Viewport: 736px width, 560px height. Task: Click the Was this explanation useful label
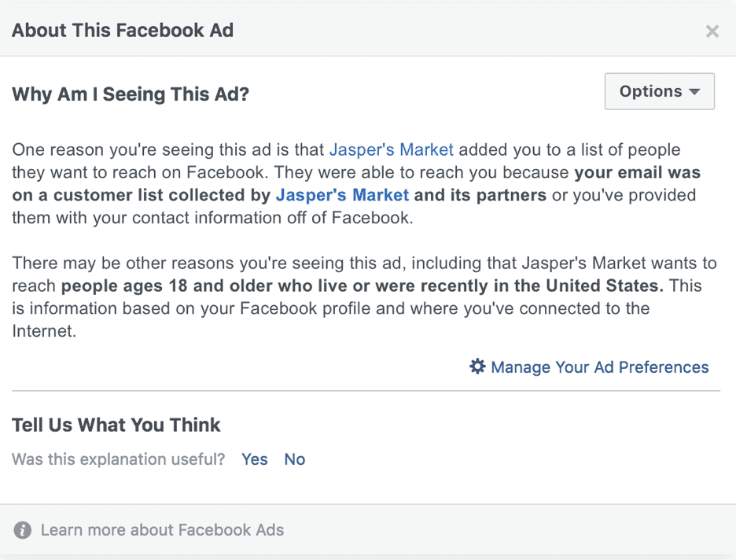[118, 459]
